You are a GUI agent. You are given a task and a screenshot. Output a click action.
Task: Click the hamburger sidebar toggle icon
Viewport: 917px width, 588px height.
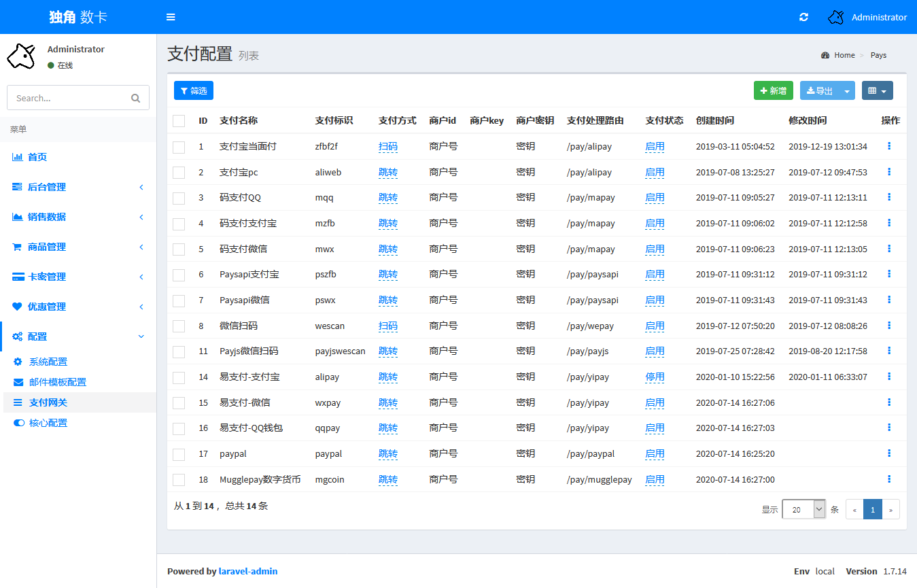pos(171,17)
